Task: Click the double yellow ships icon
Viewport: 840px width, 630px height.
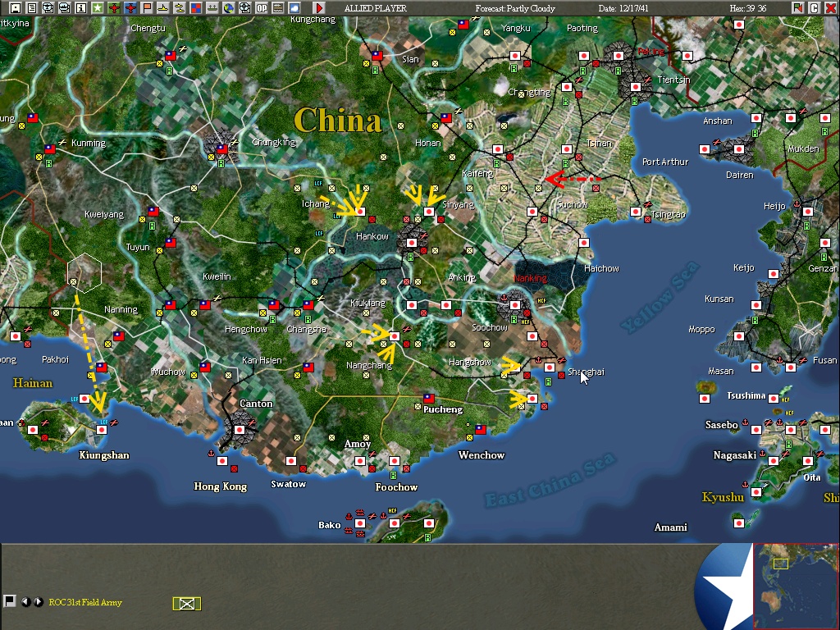Action: (180, 8)
